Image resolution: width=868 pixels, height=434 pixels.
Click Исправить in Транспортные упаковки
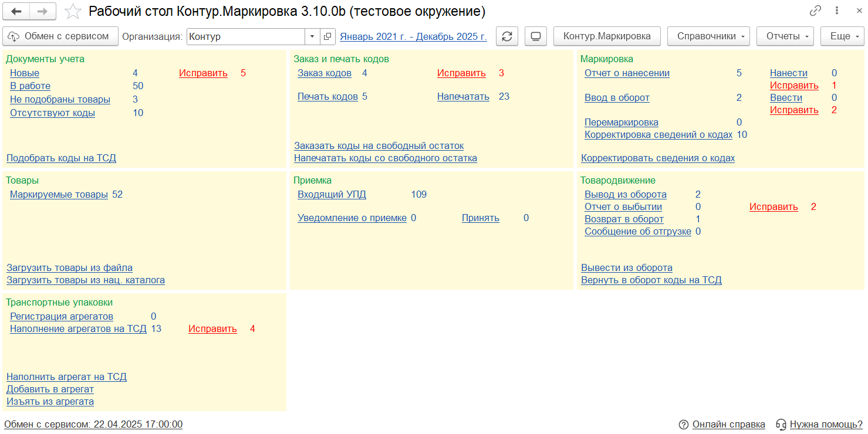pos(212,329)
